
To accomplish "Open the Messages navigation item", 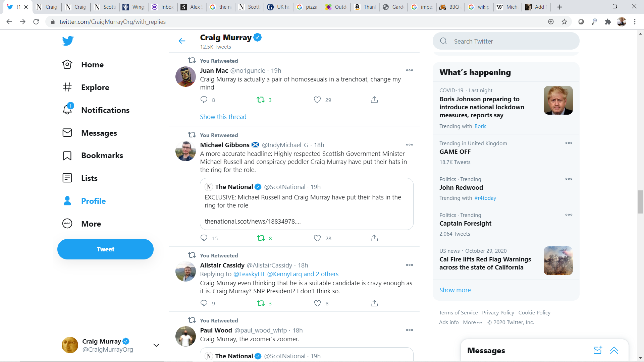I will (90, 133).
